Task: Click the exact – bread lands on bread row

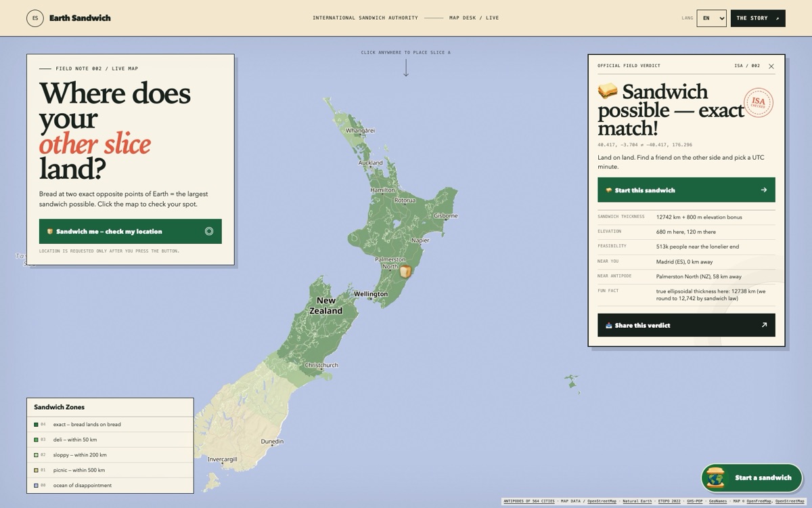Action: click(110, 425)
